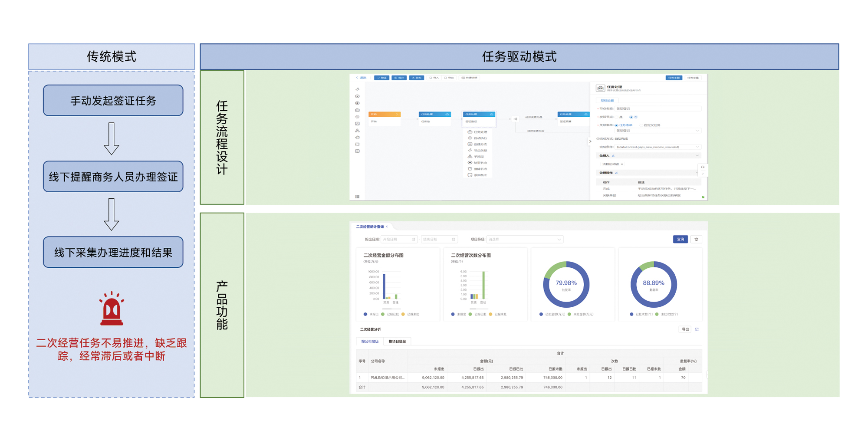Image resolution: width=868 pixels, height=434 pixels.
Task: Click the scrollbar under 二次经营金额分布图 chart
Action: pyautogui.click(x=390, y=309)
